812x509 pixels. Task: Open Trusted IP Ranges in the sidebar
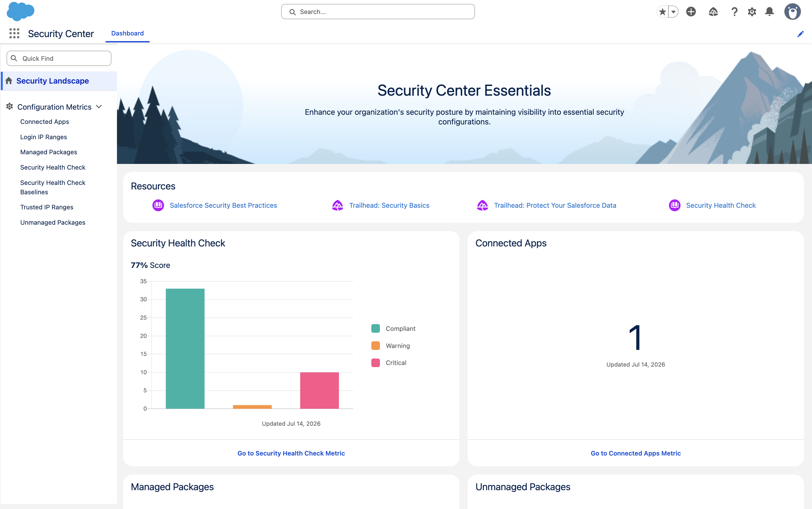(x=47, y=207)
